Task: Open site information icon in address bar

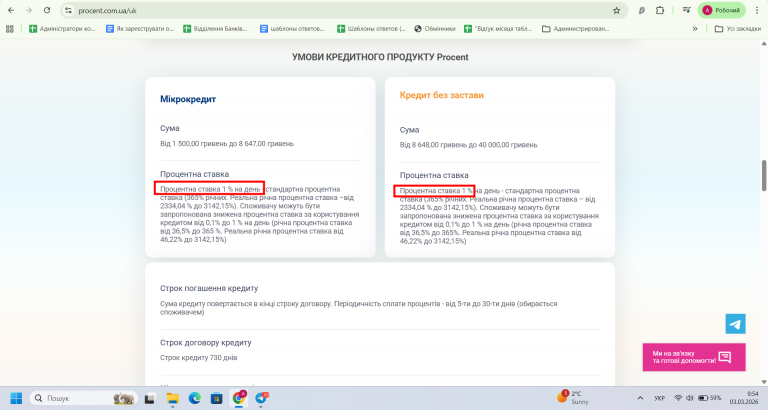Action: [x=69, y=10]
